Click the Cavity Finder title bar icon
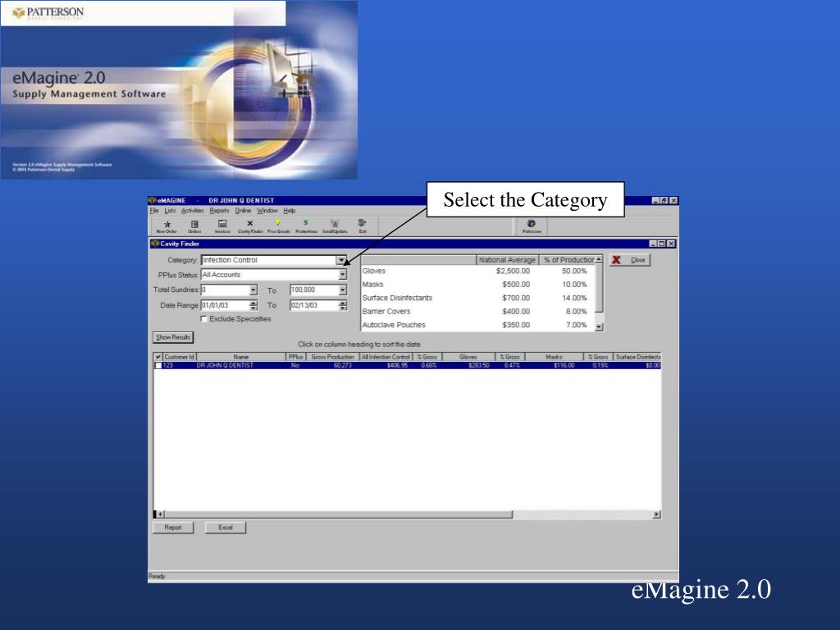Viewport: 840px width, 630px height. tap(155, 244)
